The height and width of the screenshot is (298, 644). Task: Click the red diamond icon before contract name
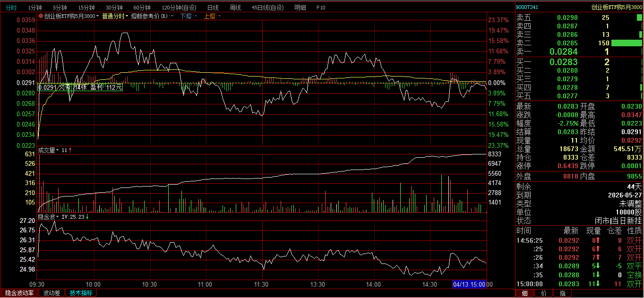(41, 16)
